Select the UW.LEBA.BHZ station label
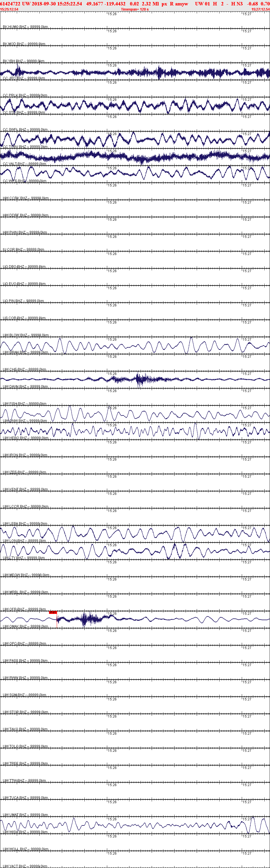Image resolution: width=270 pixels, height=868 pixels. (25, 524)
